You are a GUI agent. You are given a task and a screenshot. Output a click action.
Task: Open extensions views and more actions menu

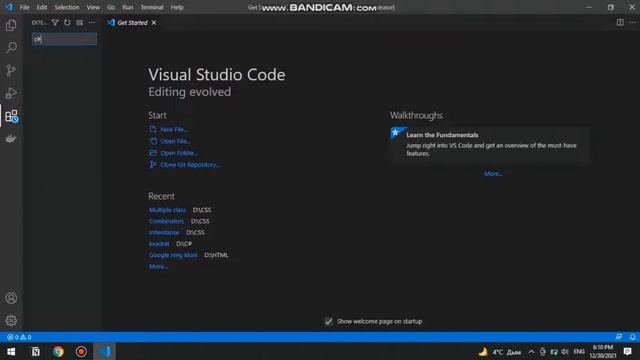(x=92, y=22)
